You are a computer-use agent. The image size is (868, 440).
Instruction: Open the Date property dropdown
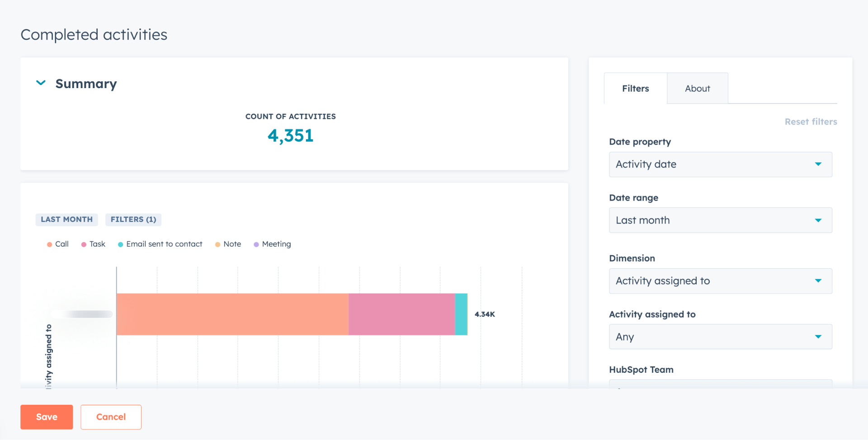click(720, 164)
